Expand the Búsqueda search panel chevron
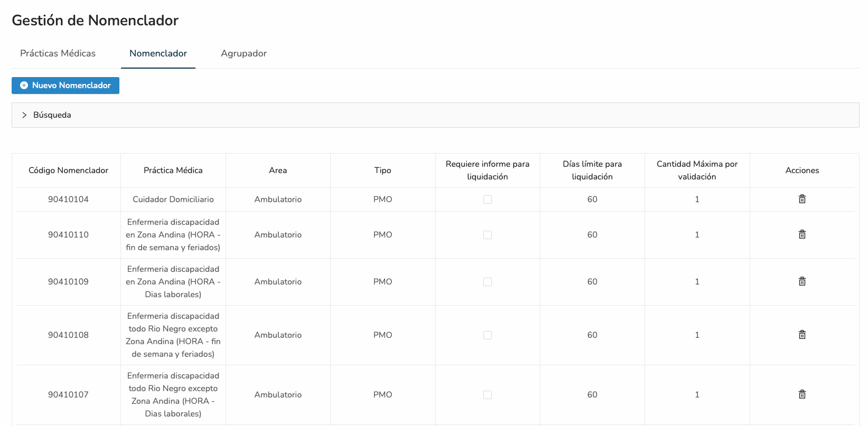868x426 pixels. 24,115
